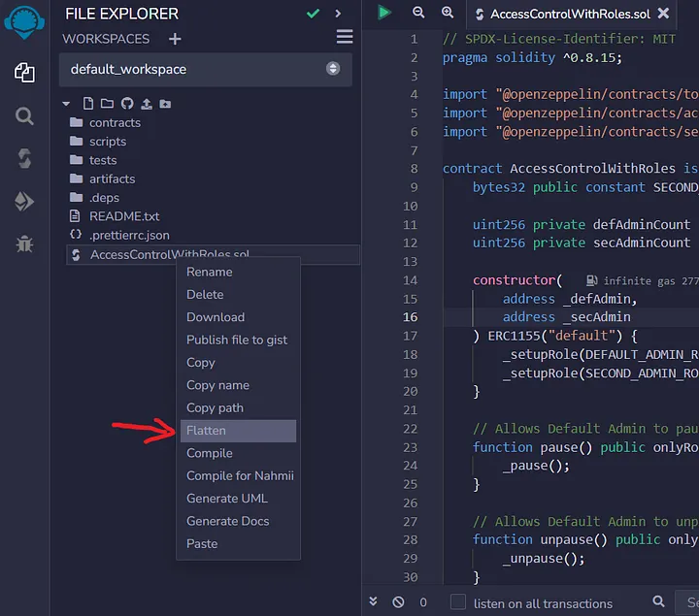This screenshot has height=616, width=699.
Task: Open the workspaces hamburger menu
Action: pyautogui.click(x=344, y=37)
